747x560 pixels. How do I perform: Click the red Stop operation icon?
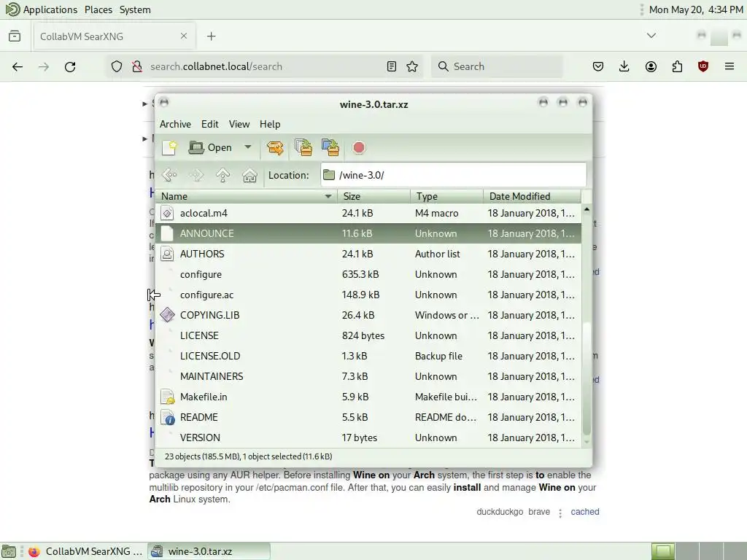359,147
